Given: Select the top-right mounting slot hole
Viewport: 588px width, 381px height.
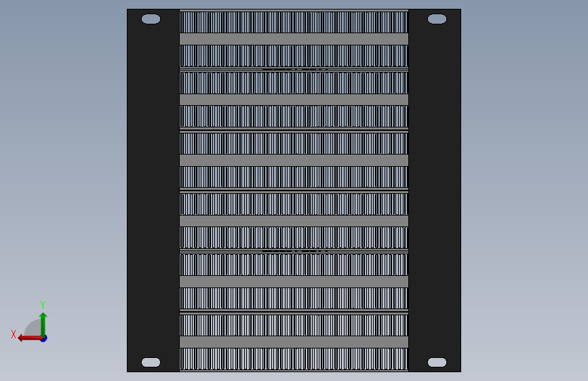Looking at the screenshot, I should click(437, 19).
